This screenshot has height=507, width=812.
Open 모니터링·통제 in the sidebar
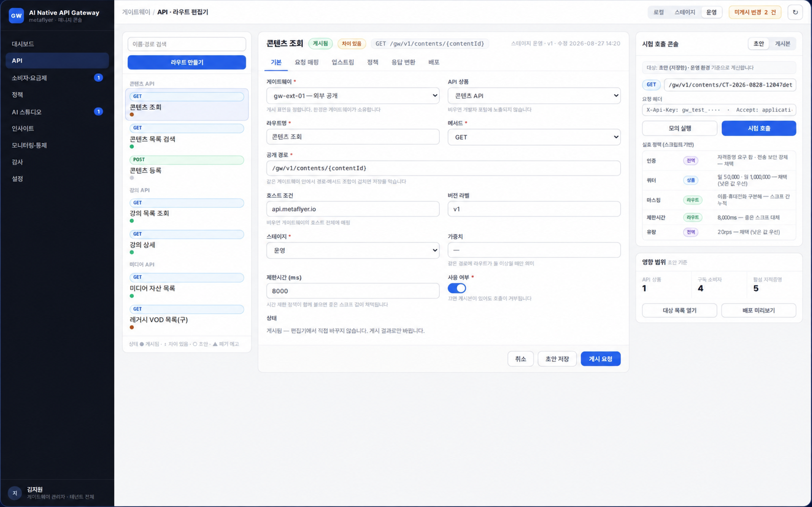point(57,145)
